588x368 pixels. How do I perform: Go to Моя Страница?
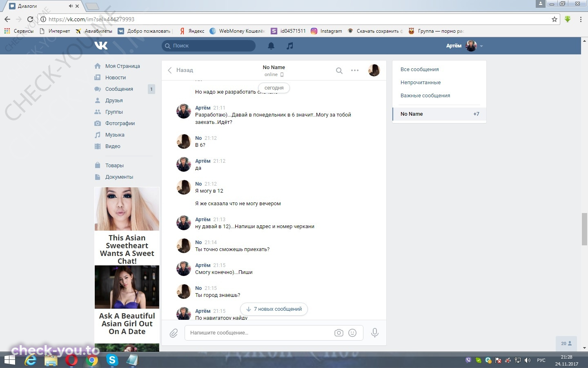122,66
